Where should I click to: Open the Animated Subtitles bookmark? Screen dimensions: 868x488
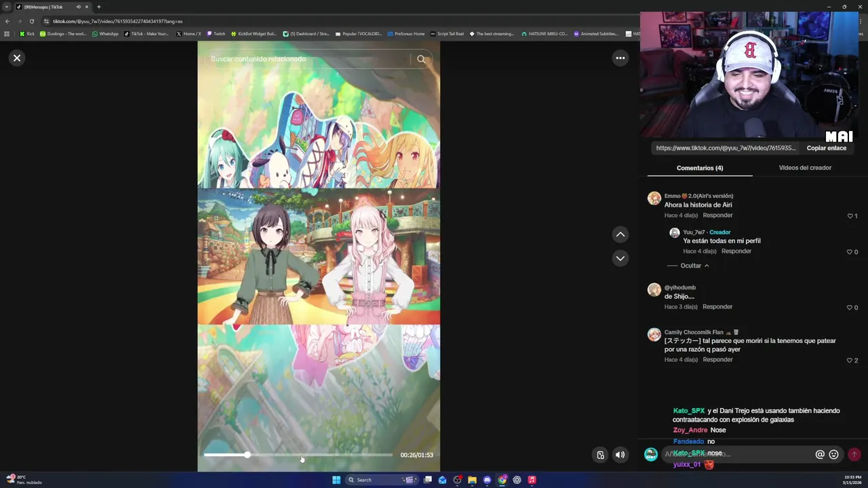(596, 34)
